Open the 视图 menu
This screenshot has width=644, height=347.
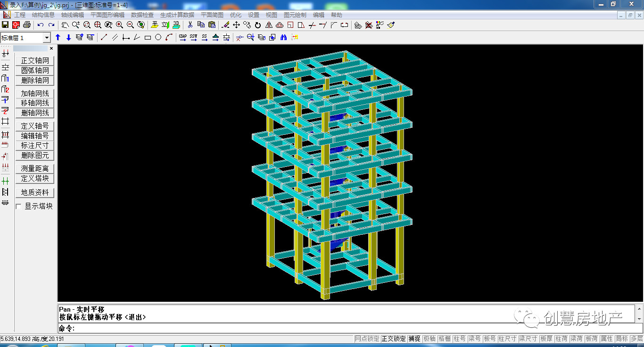pos(272,15)
